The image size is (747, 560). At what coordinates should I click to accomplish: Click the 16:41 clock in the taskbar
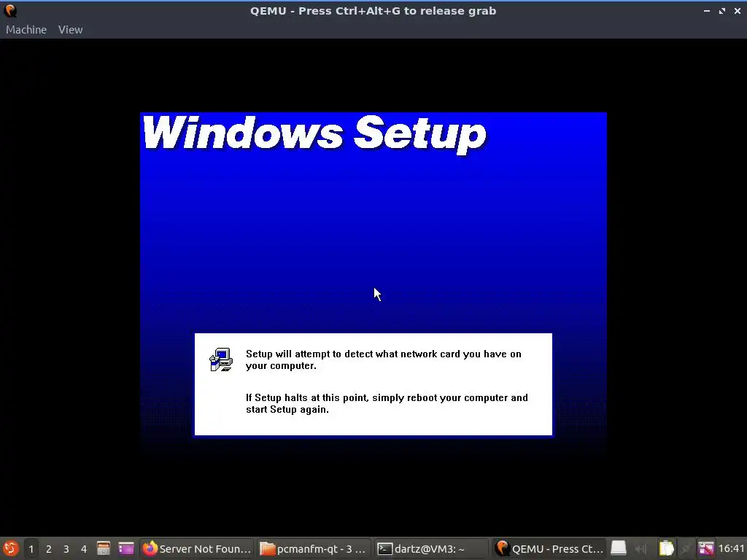tap(731, 548)
